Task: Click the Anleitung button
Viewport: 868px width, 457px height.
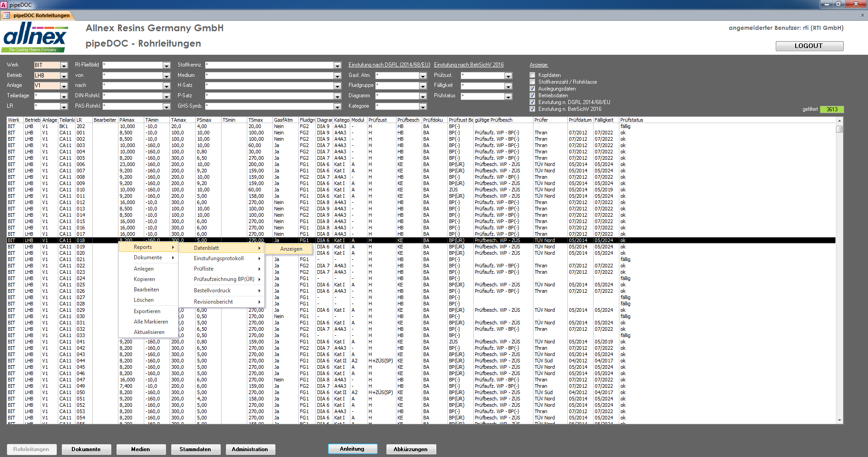Action: [352, 449]
